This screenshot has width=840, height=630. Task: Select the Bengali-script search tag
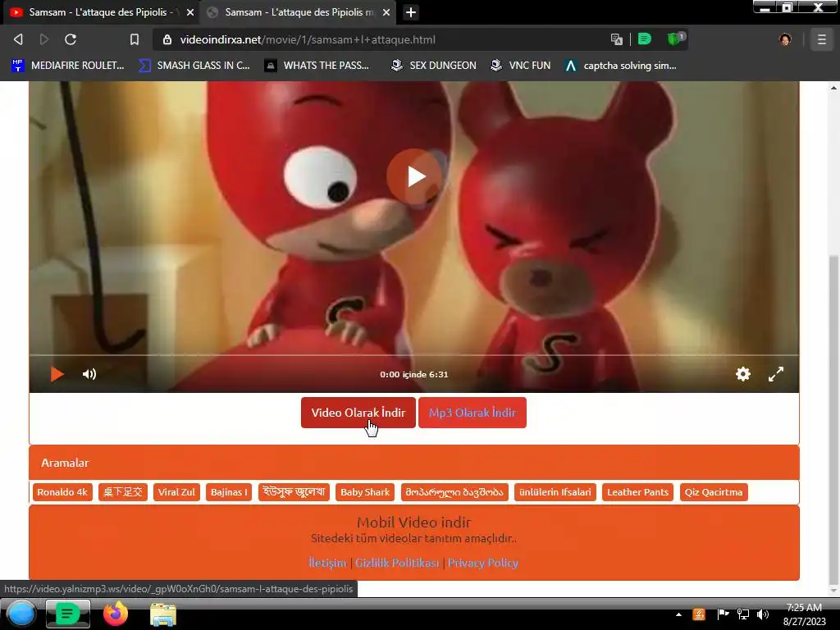294,492
